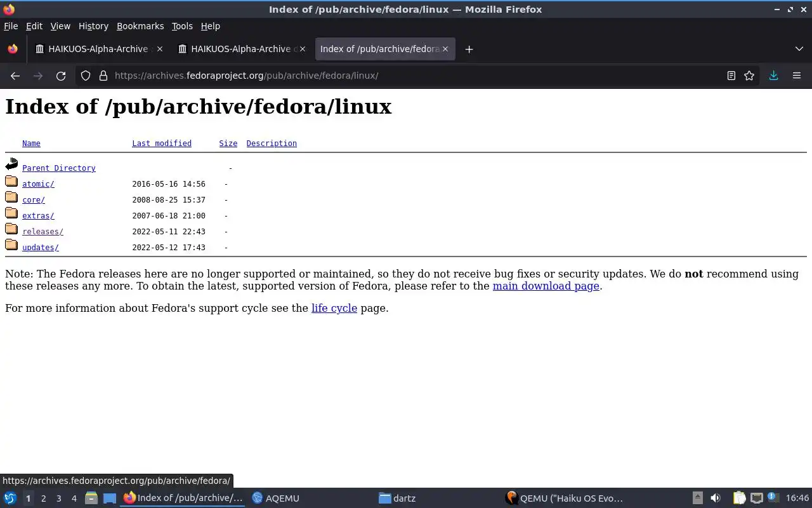Select the Index of /pub/archive/fedora tab
This screenshot has width=812, height=508.
384,49
